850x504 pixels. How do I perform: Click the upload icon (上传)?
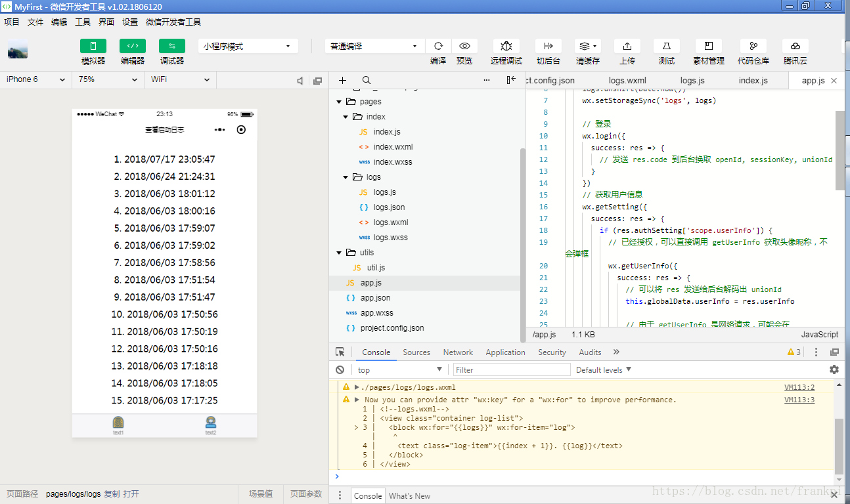click(627, 46)
